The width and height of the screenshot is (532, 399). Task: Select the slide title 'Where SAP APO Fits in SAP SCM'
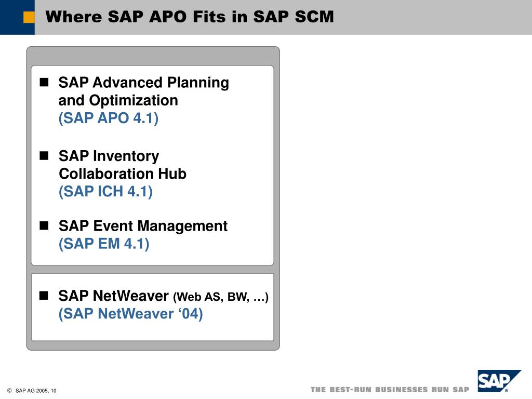pos(190,17)
